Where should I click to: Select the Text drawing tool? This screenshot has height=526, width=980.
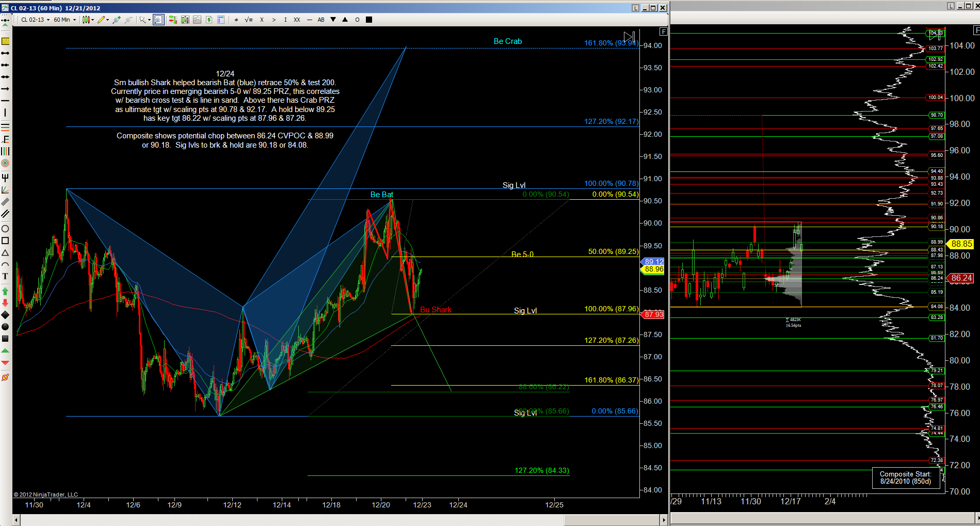click(5, 276)
